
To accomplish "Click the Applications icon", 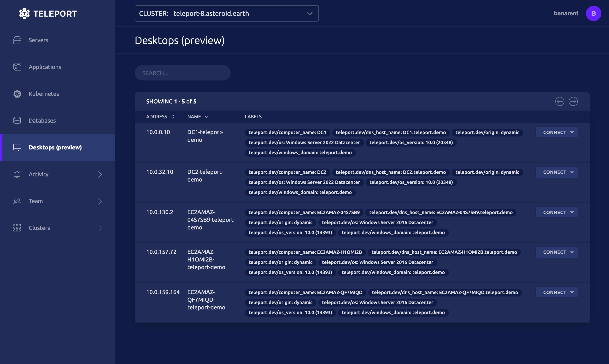I will pos(17,67).
